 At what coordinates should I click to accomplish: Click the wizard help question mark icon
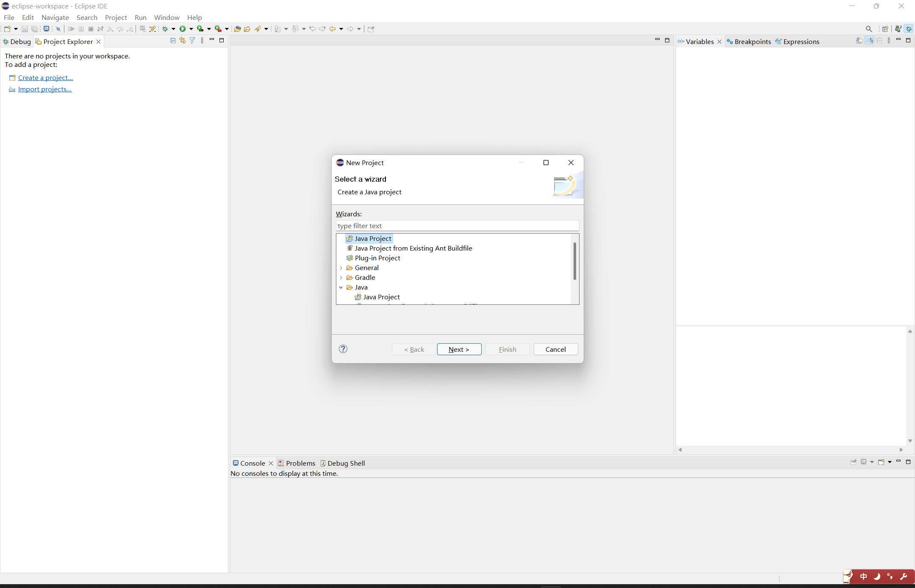pos(343,349)
